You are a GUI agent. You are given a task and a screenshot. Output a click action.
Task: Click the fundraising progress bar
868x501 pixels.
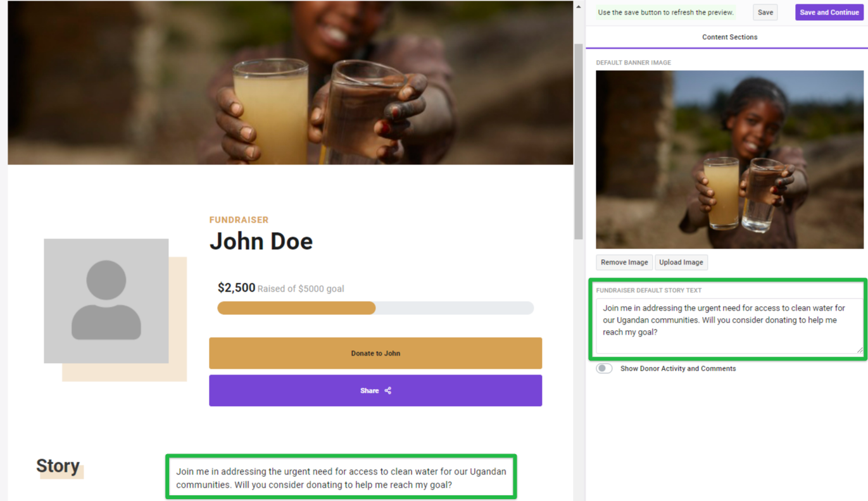point(375,308)
